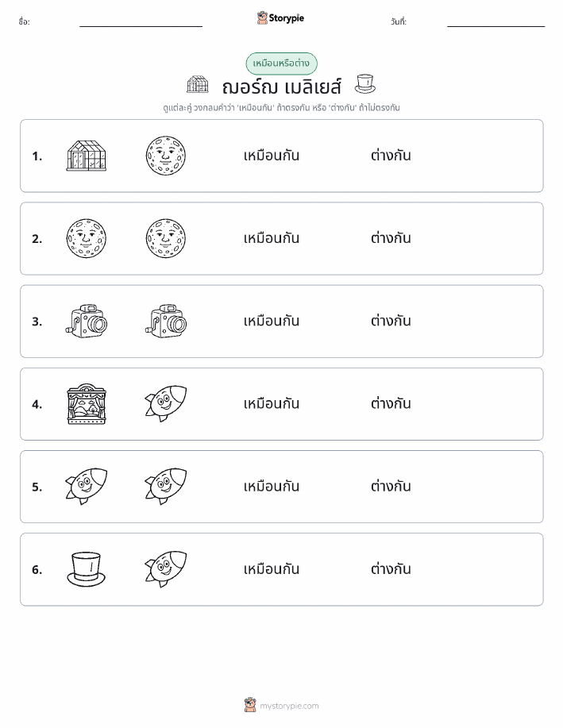Click the Storypie logo at top
Image resolution: width=563 pixels, height=728 pixels.
click(280, 18)
